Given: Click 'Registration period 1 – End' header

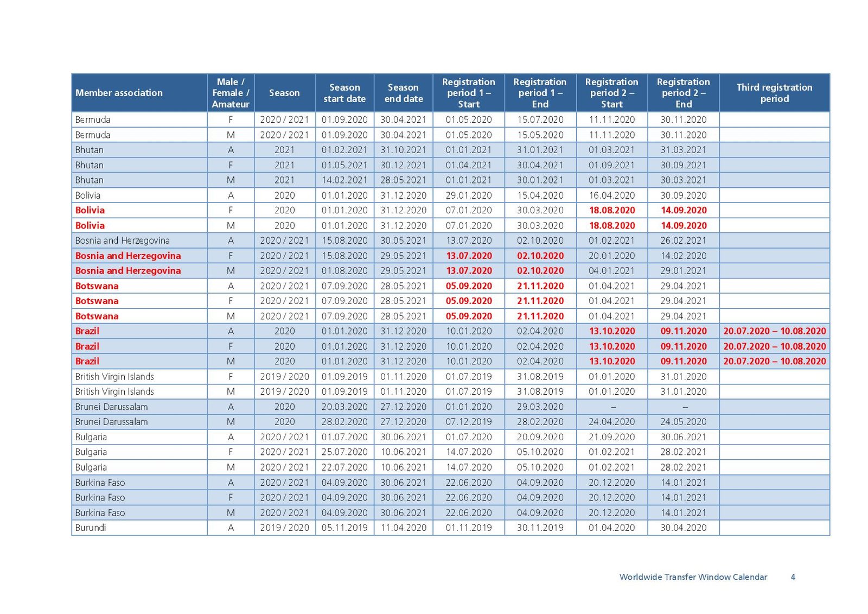Looking at the screenshot, I should [540, 93].
